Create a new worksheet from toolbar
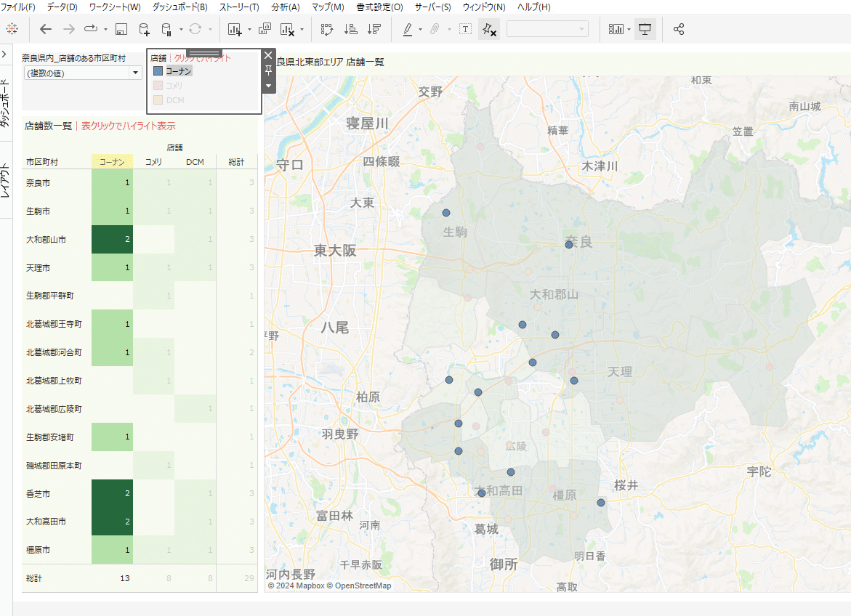This screenshot has height=616, width=851. coord(235,29)
